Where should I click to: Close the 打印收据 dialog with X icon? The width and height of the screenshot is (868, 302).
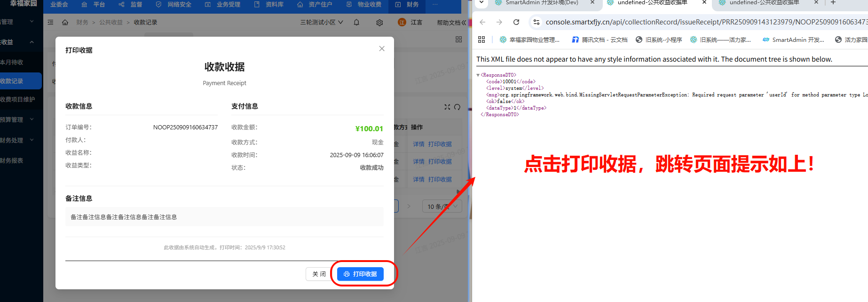(382, 49)
